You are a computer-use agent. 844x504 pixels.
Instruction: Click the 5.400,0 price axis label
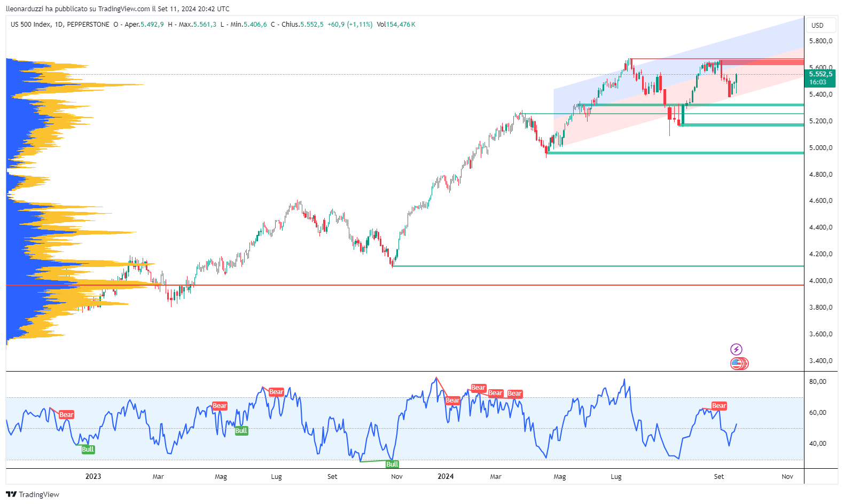[820, 94]
